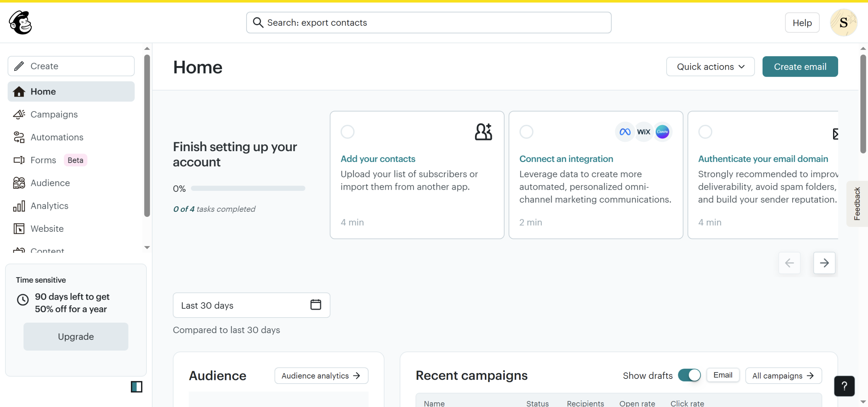868x407 pixels.
Task: Open the calendar date picker icon
Action: click(315, 305)
